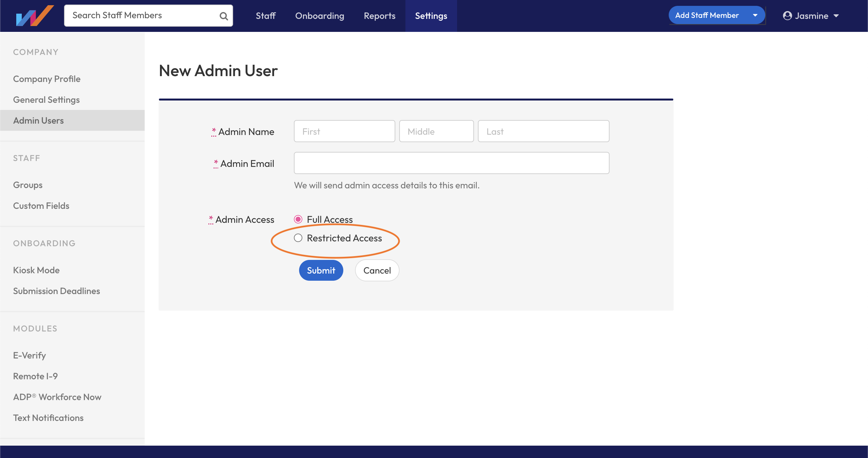Open the Reports tab
Image resolution: width=868 pixels, height=458 pixels.
tap(379, 16)
